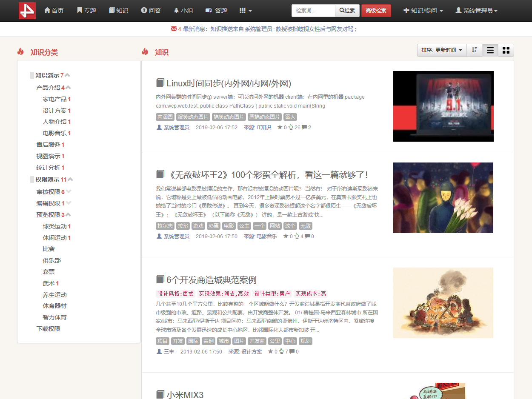Open the 无敌破坏王2 article thumbnail image
Viewport: 532px width, 399px height.
(443, 198)
